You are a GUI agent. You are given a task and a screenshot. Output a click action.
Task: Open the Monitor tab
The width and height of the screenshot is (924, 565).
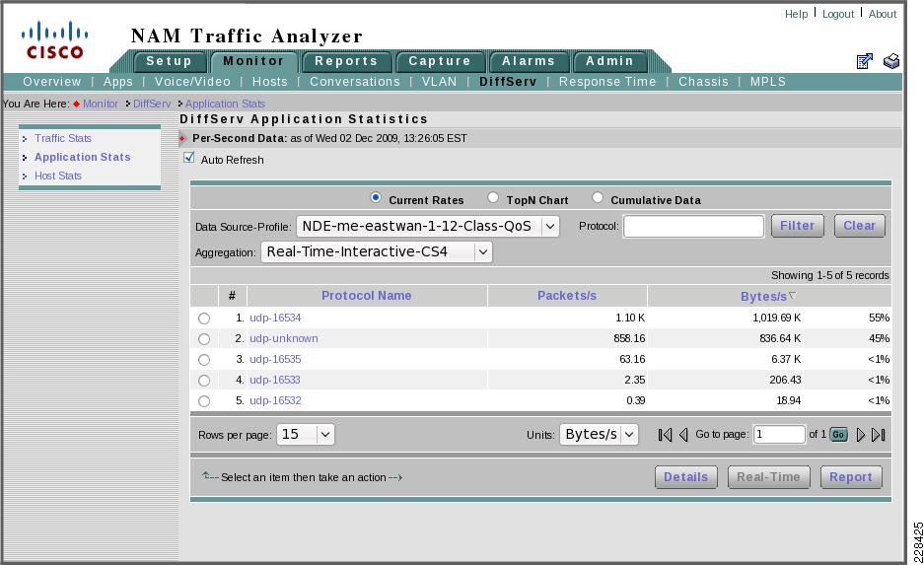pos(254,61)
